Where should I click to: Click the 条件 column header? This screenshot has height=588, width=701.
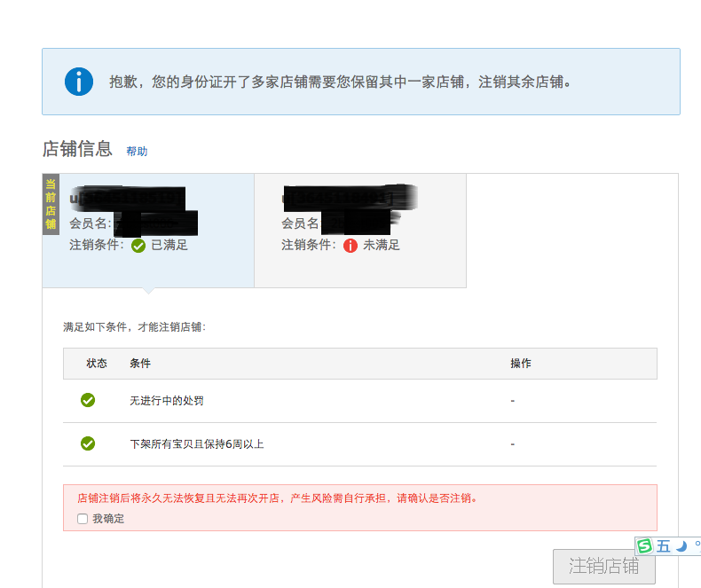click(140, 364)
